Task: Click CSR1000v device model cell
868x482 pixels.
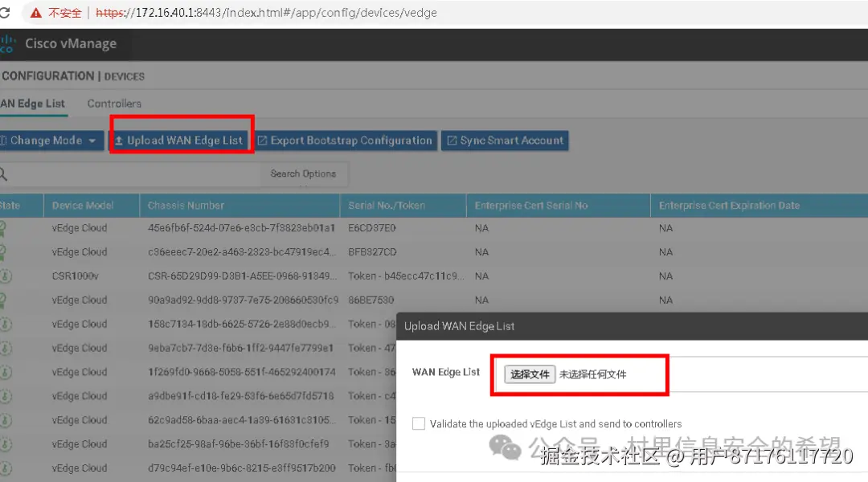Action: point(75,276)
